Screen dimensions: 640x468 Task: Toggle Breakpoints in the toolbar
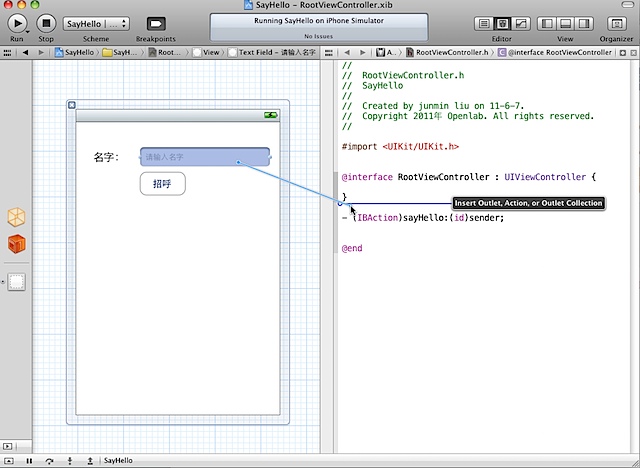(156, 24)
